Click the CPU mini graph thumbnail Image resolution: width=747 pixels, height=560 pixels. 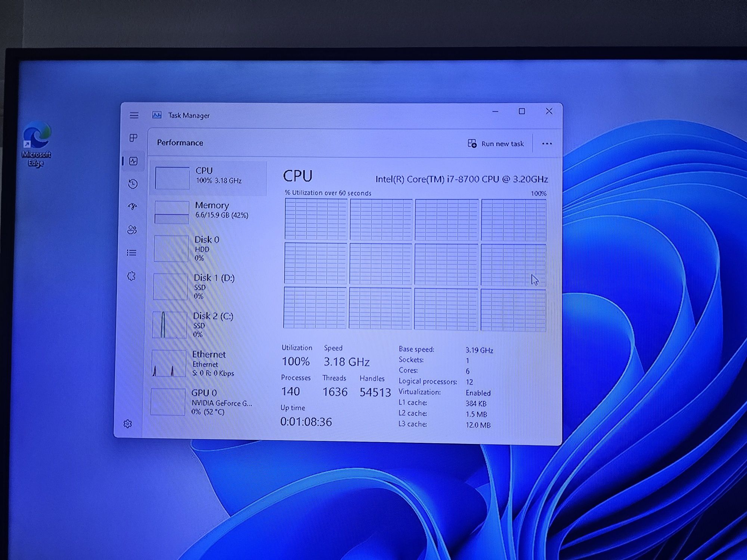(172, 178)
